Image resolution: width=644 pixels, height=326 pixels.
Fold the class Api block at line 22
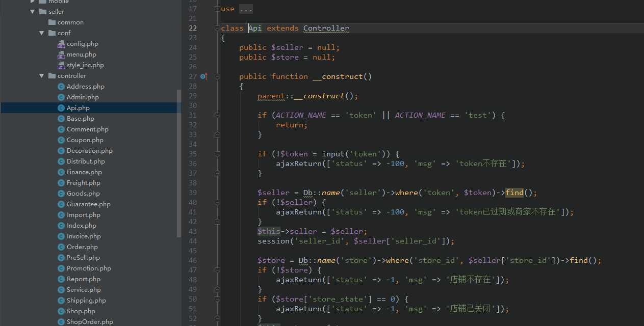pos(218,29)
